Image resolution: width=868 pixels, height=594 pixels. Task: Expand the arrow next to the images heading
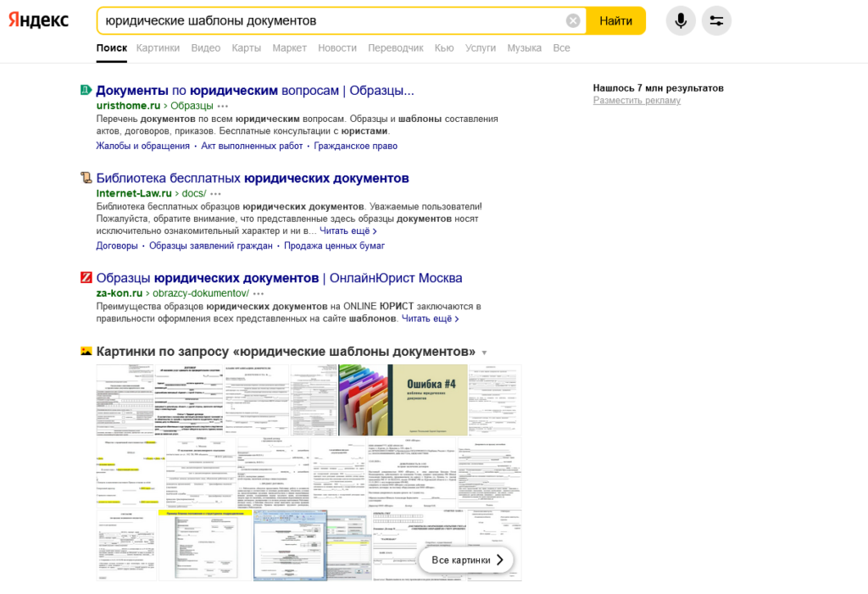coord(484,353)
